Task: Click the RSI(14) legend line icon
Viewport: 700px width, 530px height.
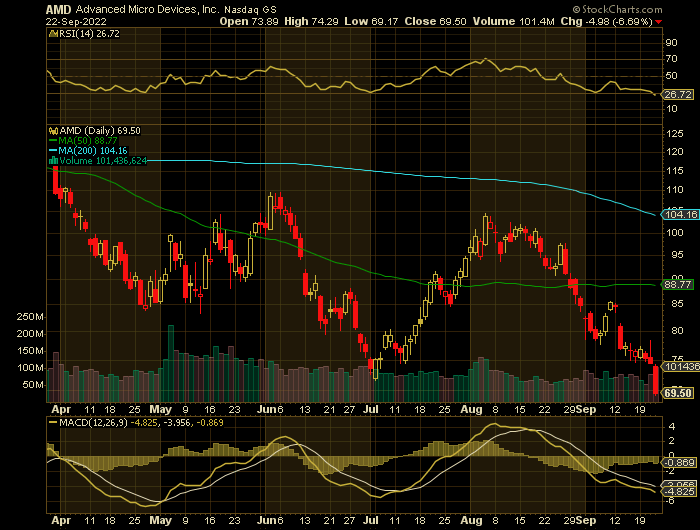Action: tap(53, 33)
